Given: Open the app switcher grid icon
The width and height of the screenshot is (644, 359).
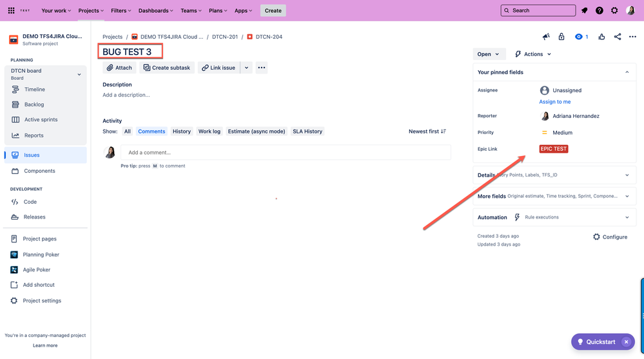Looking at the screenshot, I should pyautogui.click(x=11, y=10).
